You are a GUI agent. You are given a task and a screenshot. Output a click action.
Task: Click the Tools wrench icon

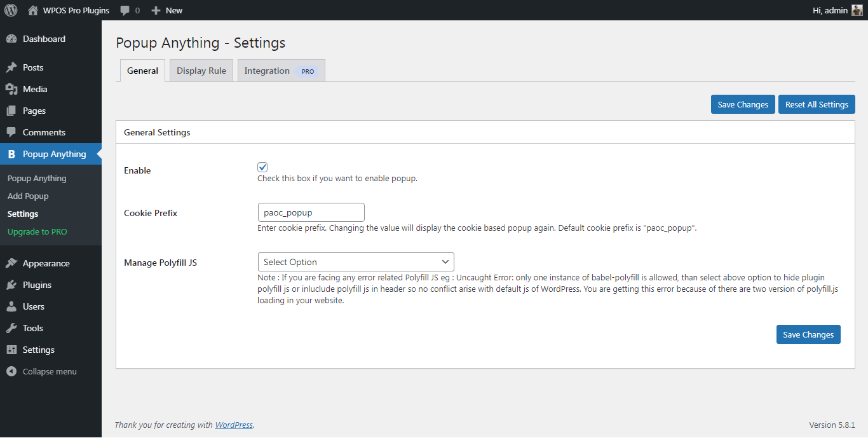(11, 328)
